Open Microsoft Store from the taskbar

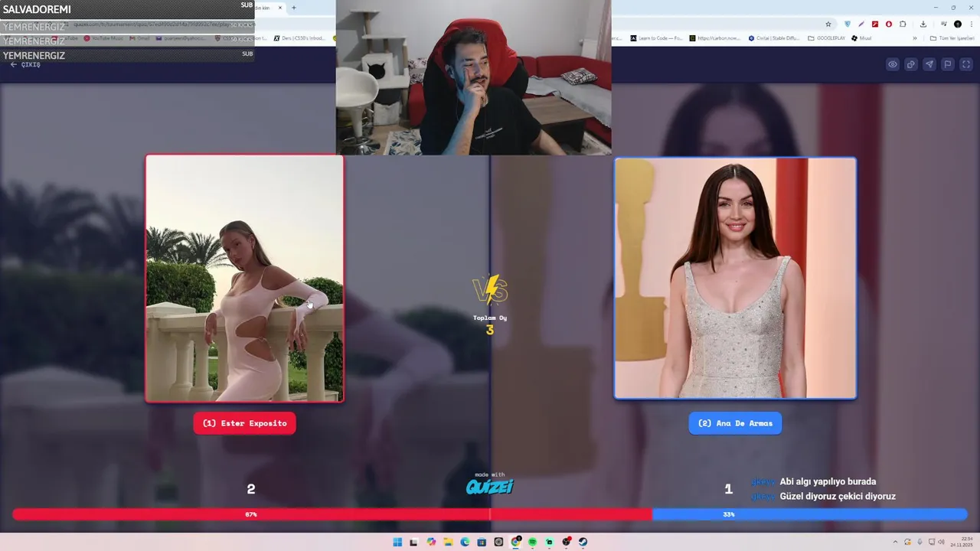[x=482, y=542]
